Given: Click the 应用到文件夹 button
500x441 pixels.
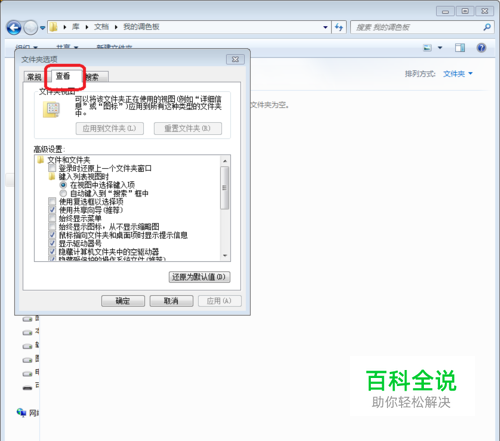Looking at the screenshot, I should point(110,128).
